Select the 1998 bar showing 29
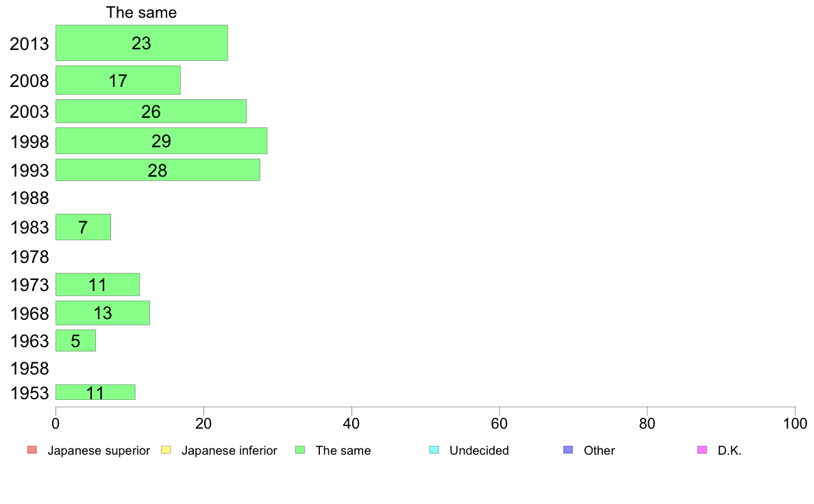This screenshot has width=814, height=504. click(x=162, y=140)
